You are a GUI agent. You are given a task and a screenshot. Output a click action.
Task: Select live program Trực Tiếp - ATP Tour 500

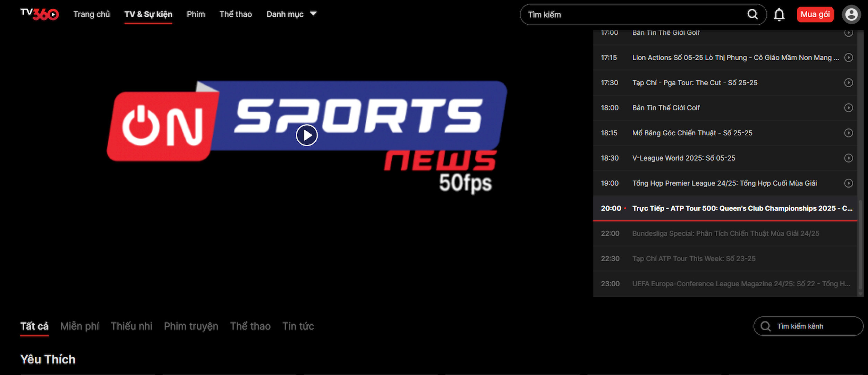tap(725, 208)
